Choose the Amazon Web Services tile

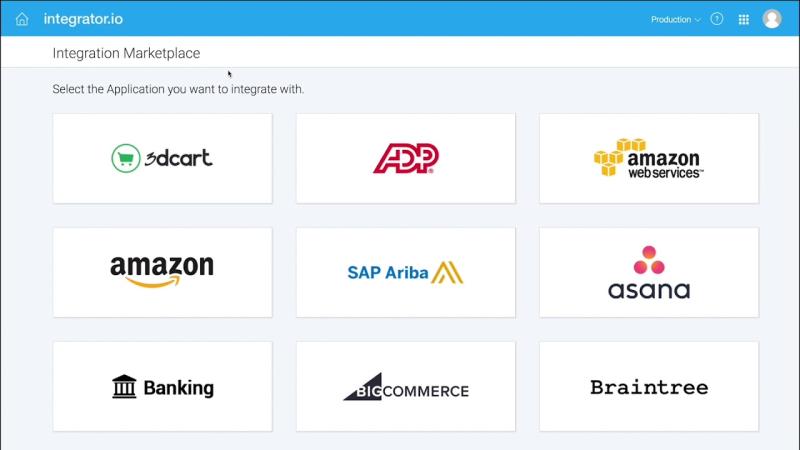[649, 158]
